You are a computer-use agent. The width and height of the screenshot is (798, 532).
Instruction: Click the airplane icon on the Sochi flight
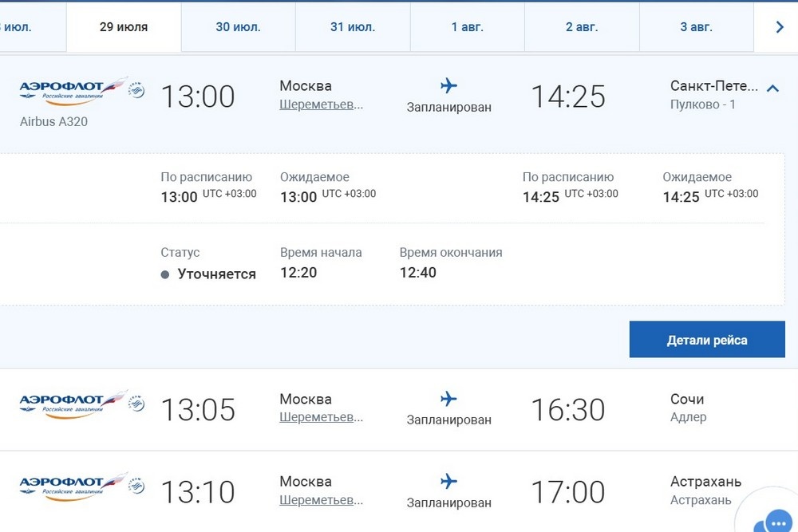[x=448, y=398]
